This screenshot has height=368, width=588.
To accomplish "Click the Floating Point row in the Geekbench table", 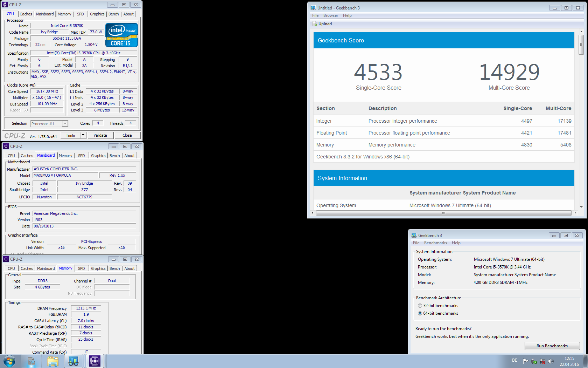I will 444,133.
